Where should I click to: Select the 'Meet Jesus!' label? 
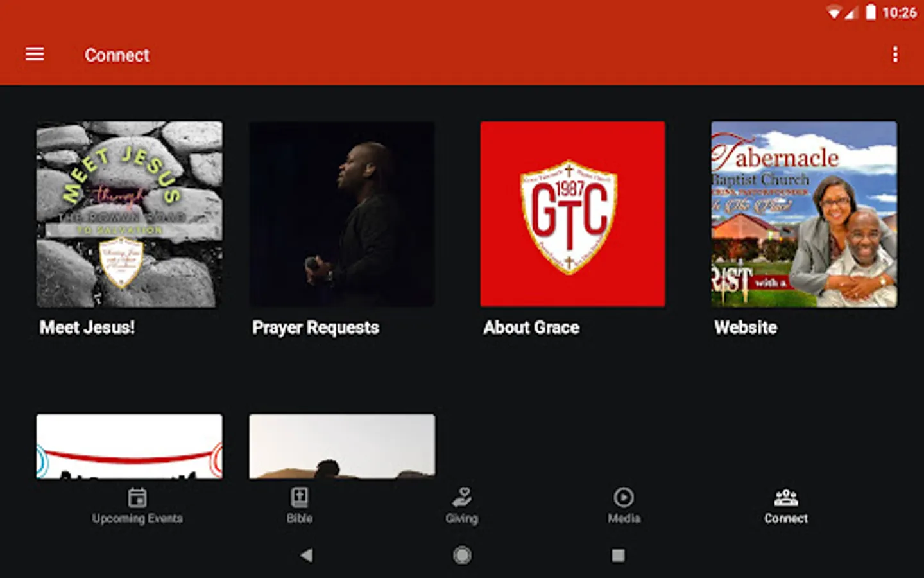[87, 328]
